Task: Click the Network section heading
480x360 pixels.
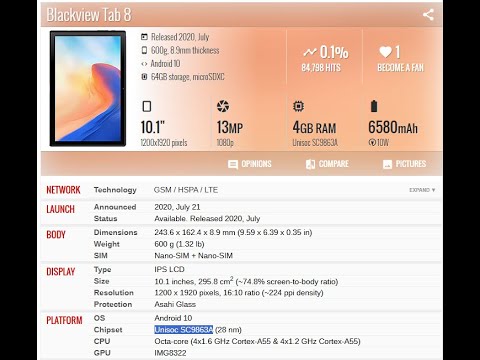Action: (63, 190)
